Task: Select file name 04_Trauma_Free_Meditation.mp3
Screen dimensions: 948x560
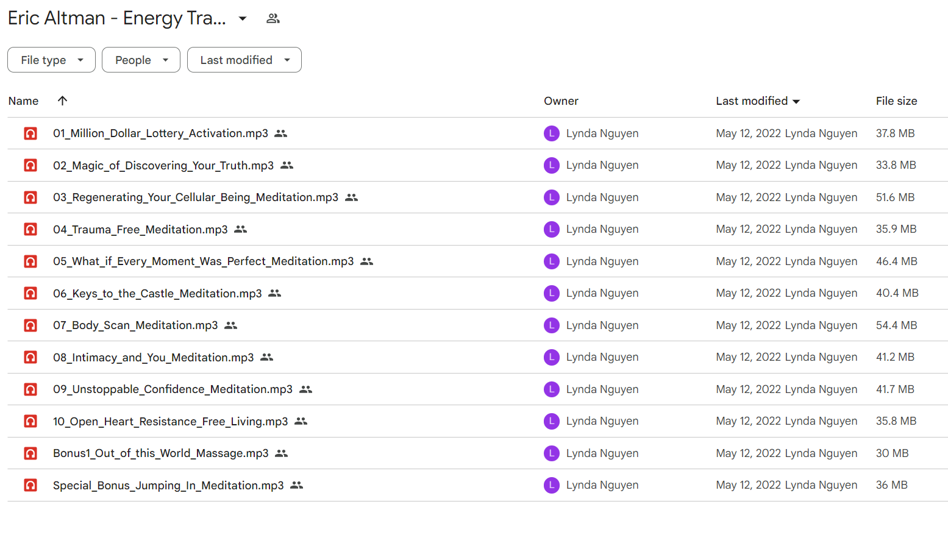Action: tap(140, 229)
